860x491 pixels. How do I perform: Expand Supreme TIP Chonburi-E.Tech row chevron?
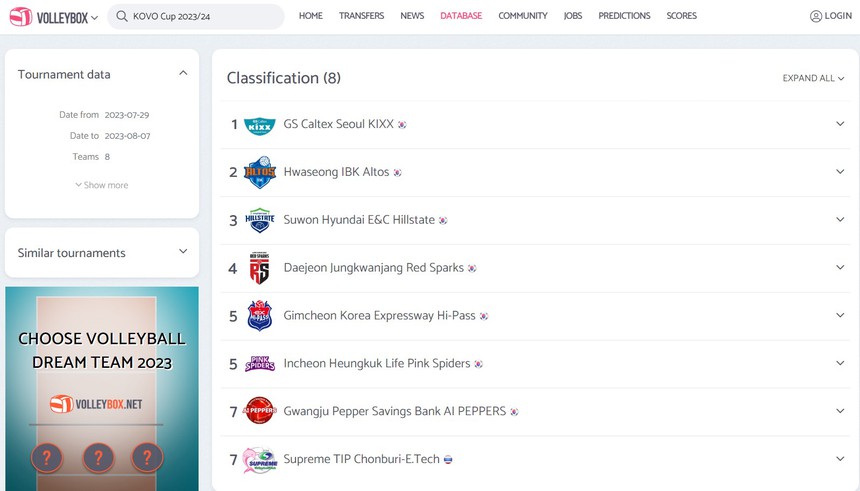(840, 459)
